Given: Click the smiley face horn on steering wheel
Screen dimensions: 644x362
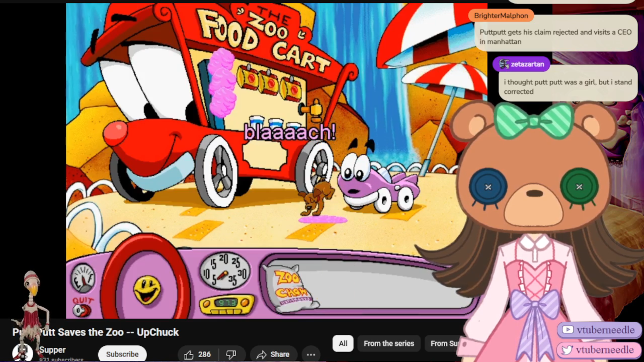Looking at the screenshot, I should (x=147, y=289).
